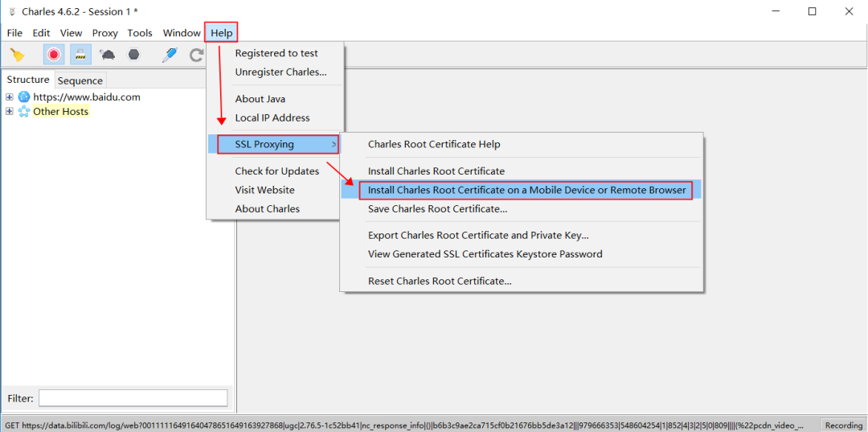The height and width of the screenshot is (432, 868).
Task: Switch to the Structure tab
Action: [27, 80]
